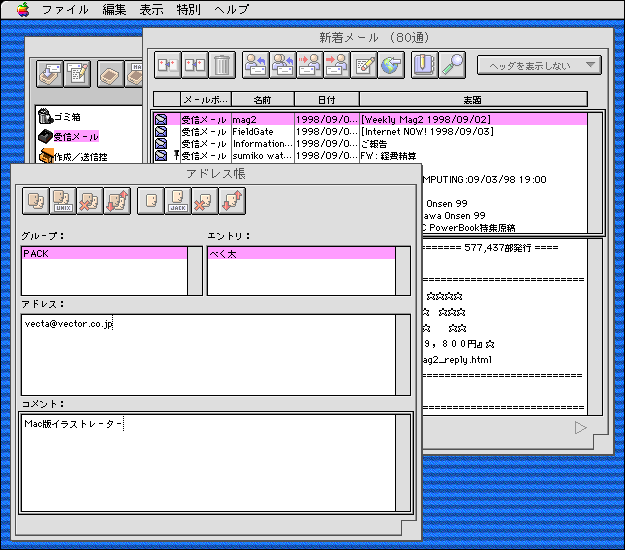The image size is (625, 550).
Task: Click the move-to-previous-message icon in mail toolbar
Action: [x=167, y=65]
